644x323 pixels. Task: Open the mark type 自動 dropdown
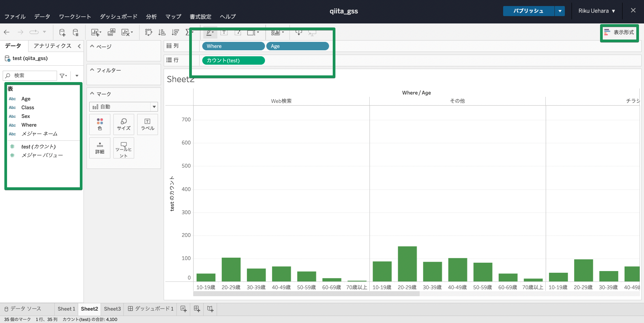pyautogui.click(x=123, y=107)
